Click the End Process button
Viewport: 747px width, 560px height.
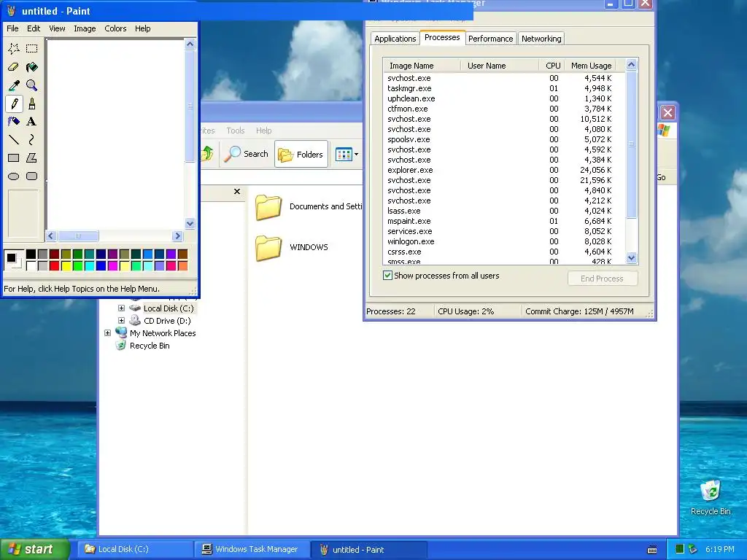click(602, 279)
